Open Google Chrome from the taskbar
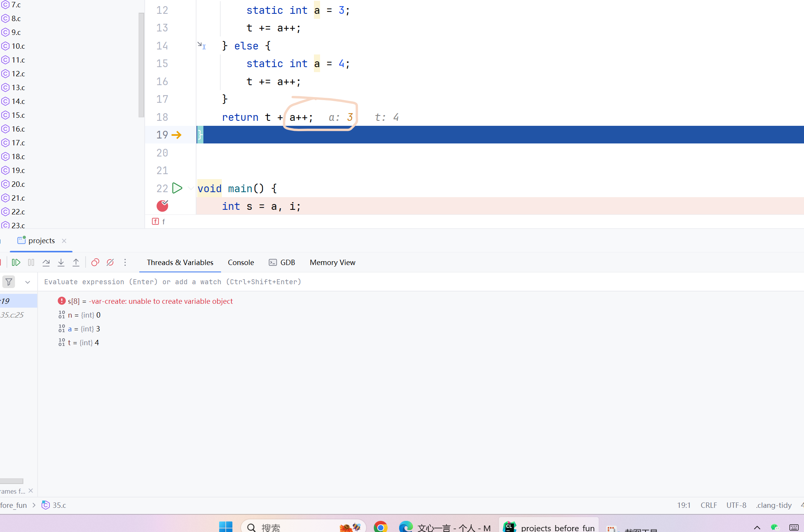This screenshot has width=804, height=532. (380, 527)
